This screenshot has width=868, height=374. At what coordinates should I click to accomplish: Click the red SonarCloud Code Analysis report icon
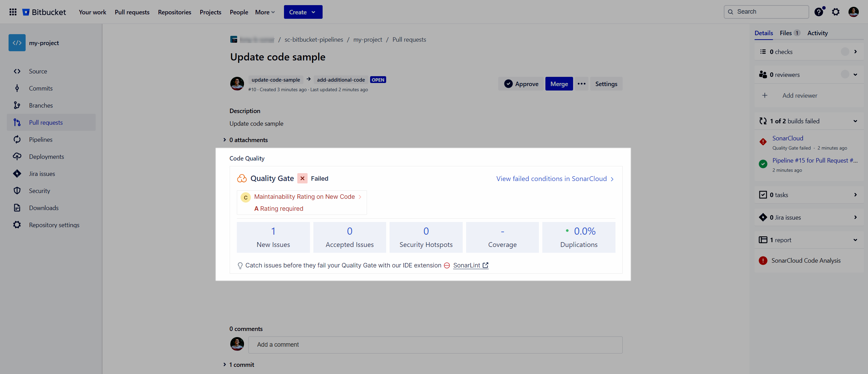763,261
